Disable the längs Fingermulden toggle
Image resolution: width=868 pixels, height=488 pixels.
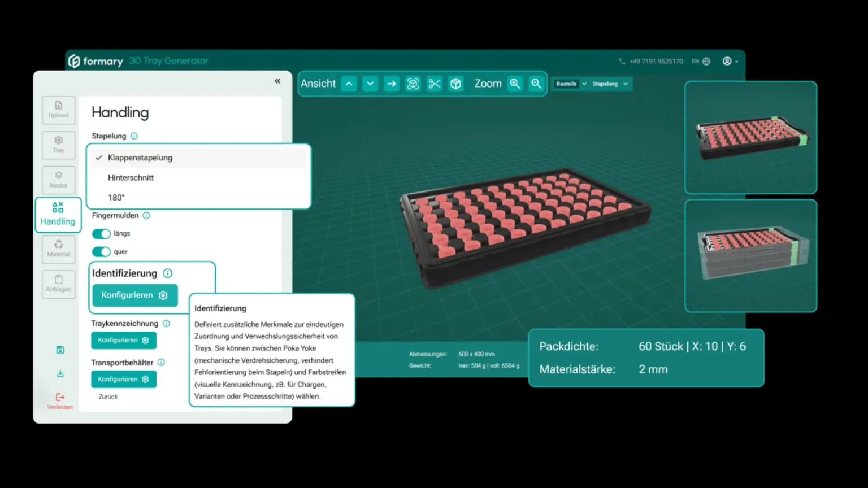pyautogui.click(x=101, y=233)
